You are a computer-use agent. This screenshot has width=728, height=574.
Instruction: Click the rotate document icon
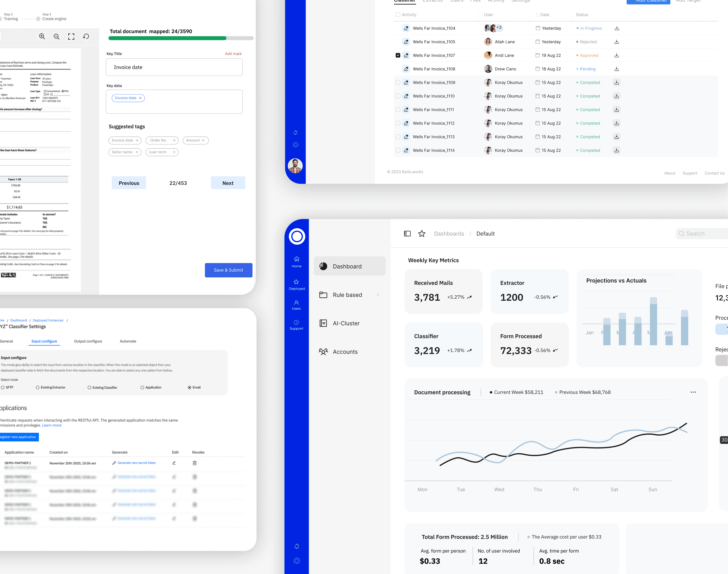tap(86, 36)
